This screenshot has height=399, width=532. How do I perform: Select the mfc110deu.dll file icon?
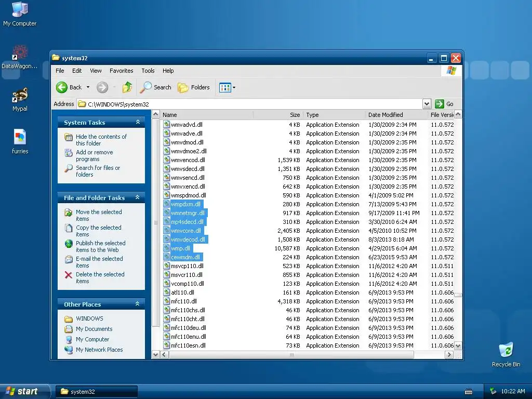click(x=166, y=327)
